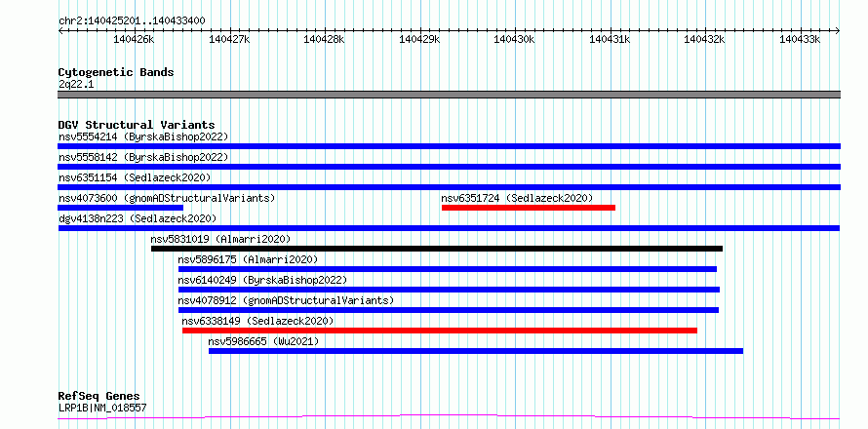
Task: Click the RefSeq Genes track title
Action: click(99, 396)
